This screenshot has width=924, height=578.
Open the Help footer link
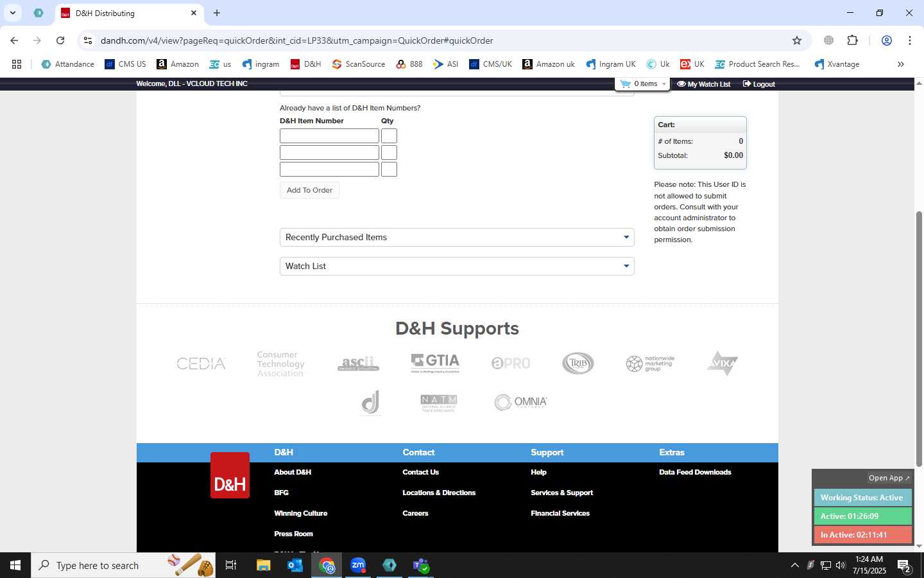(538, 472)
